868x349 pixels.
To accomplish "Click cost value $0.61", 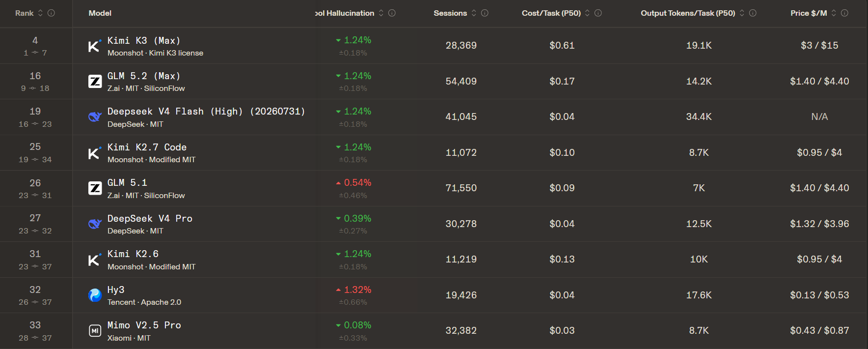I will click(x=562, y=46).
